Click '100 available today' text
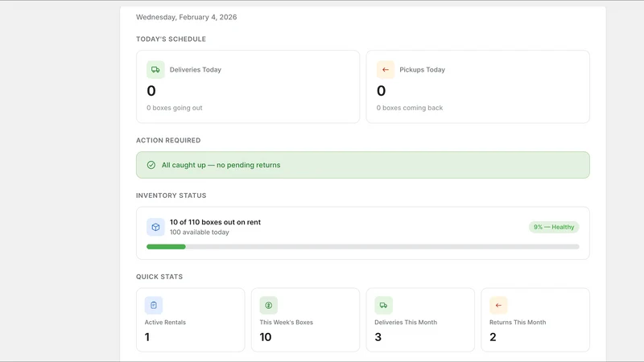This screenshot has width=644, height=362. click(x=200, y=232)
